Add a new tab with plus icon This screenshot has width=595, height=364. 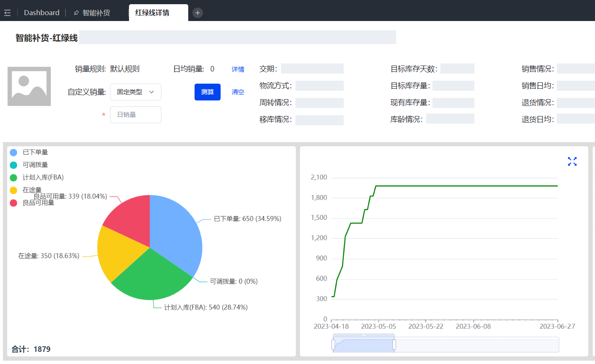point(197,13)
